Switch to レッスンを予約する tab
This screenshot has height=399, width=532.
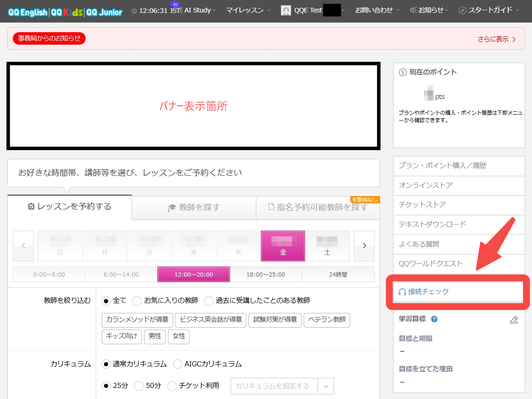pyautogui.click(x=70, y=207)
